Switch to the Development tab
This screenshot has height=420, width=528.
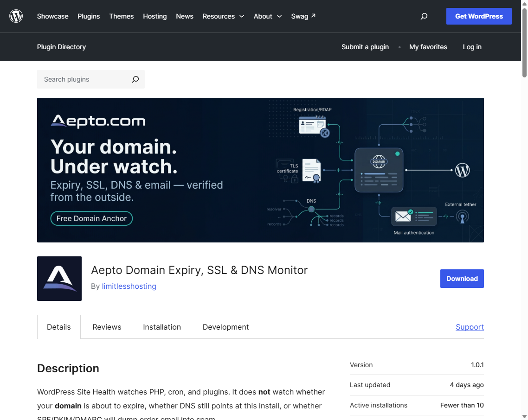[x=225, y=327]
